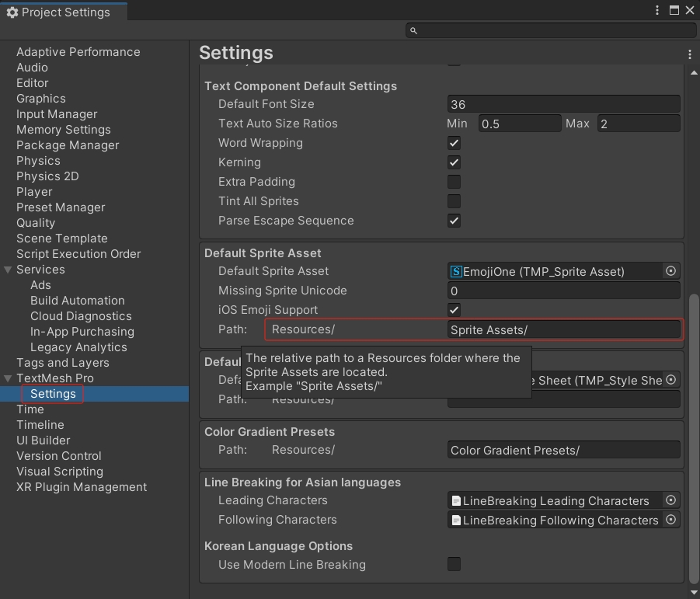Collapse the Services tree section
The height and width of the screenshot is (599, 700).
[x=8, y=270]
